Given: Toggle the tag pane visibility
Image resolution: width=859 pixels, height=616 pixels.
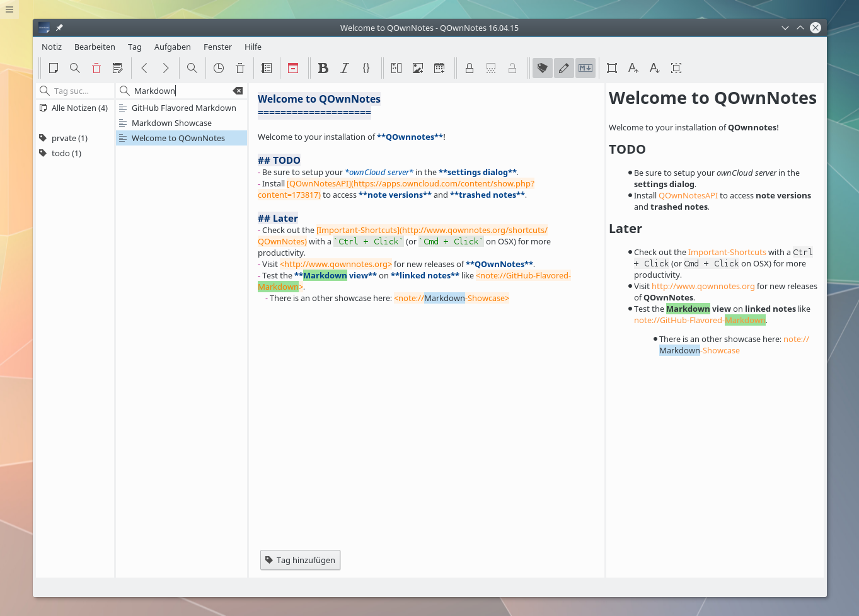Looking at the screenshot, I should 542,68.
